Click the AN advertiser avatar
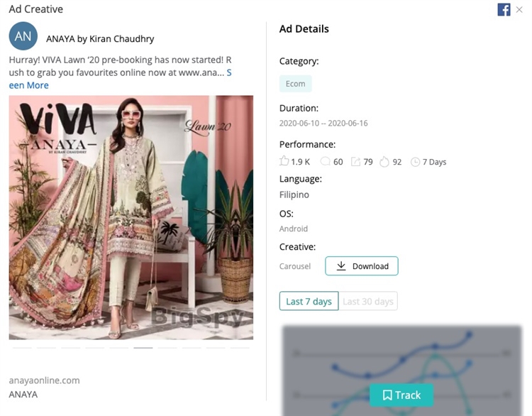 (x=23, y=35)
